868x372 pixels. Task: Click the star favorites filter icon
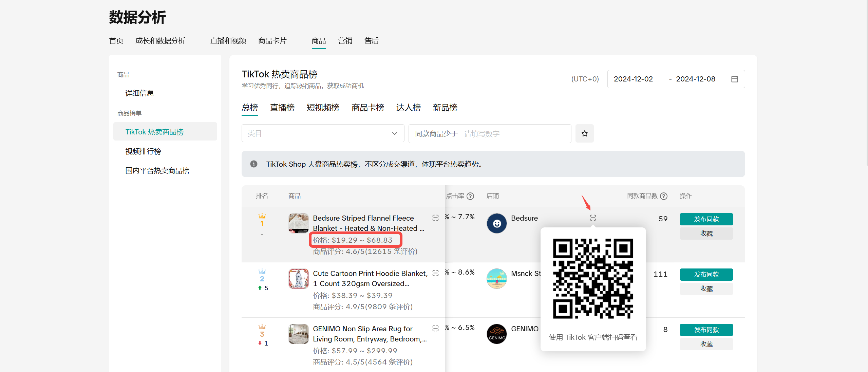tap(584, 133)
